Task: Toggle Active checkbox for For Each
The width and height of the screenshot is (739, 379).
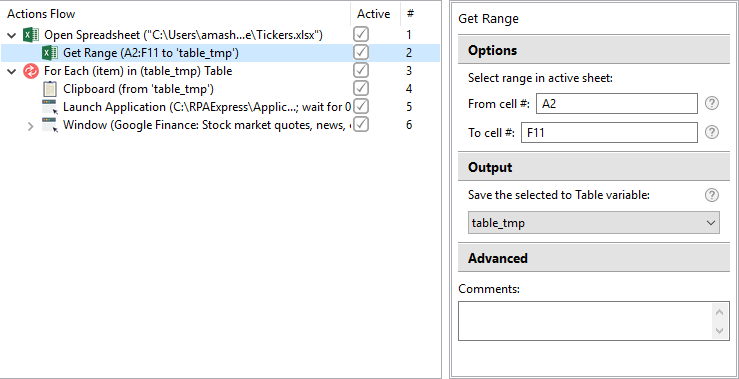Action: [x=361, y=70]
